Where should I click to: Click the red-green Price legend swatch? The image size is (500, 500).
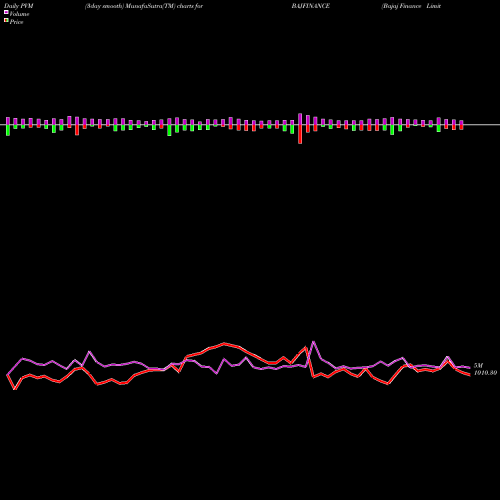(6, 21)
